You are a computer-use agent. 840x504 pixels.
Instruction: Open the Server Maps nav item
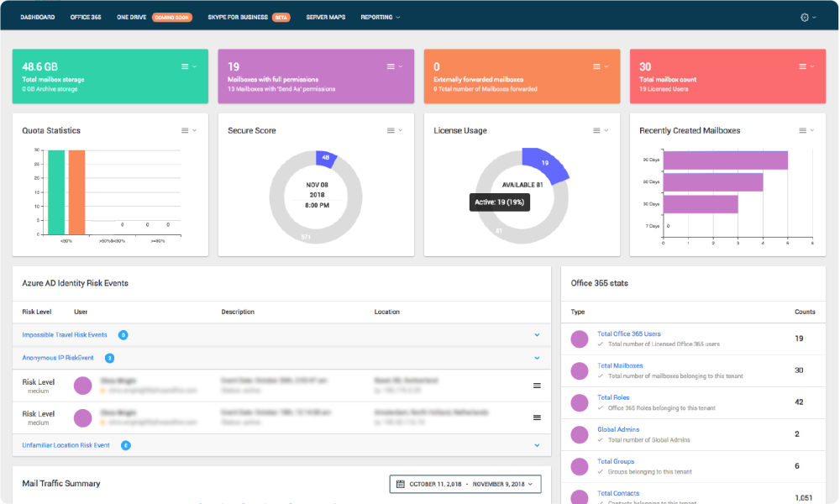coord(326,17)
